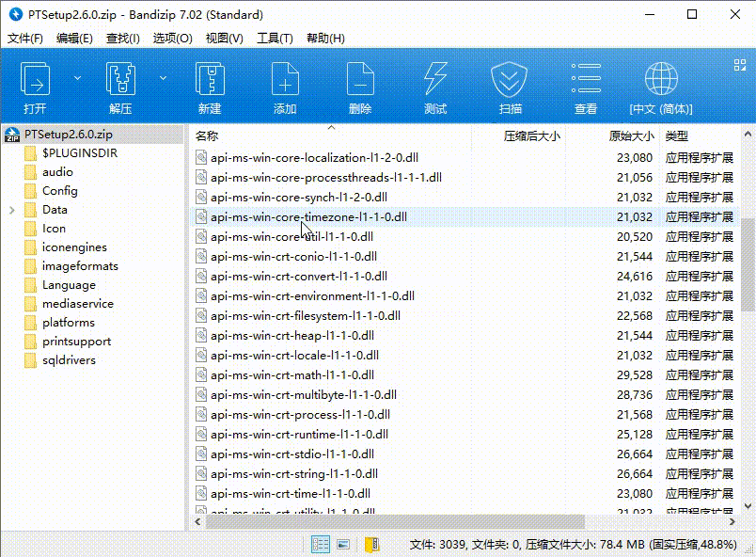Click file icon of api-ms-win-crt-process-l1-1-0.dll
This screenshot has height=557, width=756.
click(x=201, y=414)
